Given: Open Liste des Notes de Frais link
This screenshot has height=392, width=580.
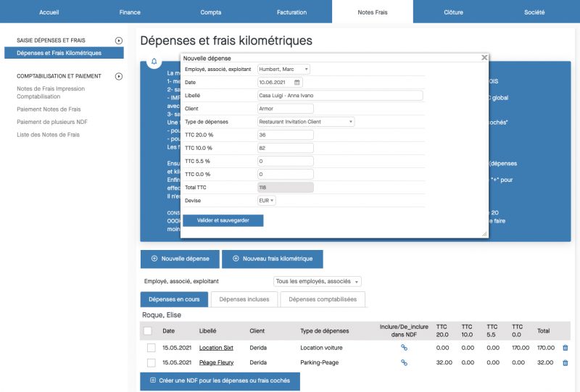Looking at the screenshot, I should pyautogui.click(x=48, y=135).
